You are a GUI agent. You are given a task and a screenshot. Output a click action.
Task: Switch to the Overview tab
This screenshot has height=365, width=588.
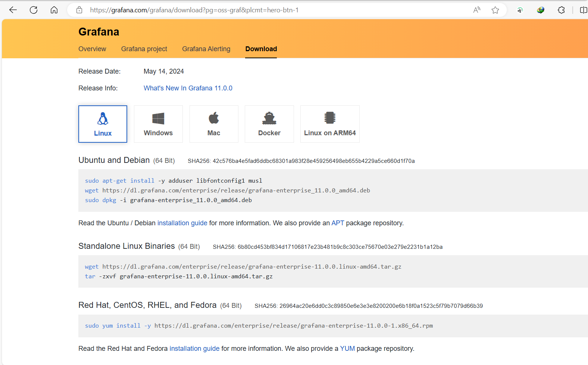(92, 49)
